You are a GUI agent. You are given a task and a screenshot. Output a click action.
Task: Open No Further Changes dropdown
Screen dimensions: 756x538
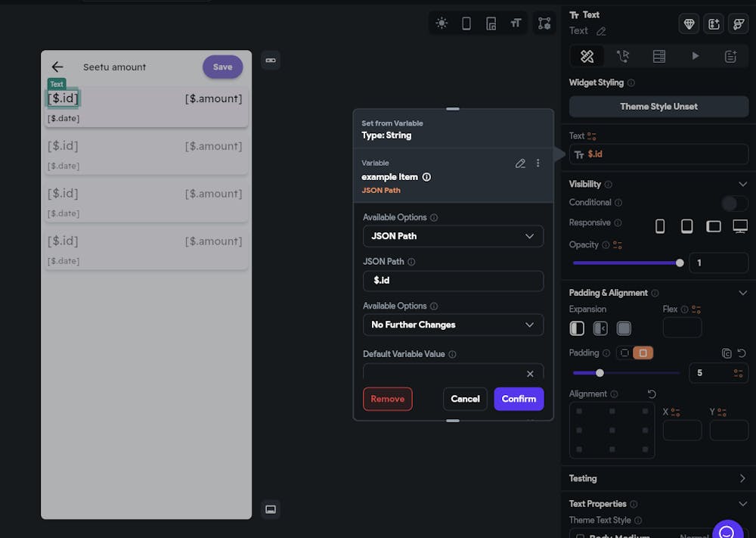click(x=453, y=325)
